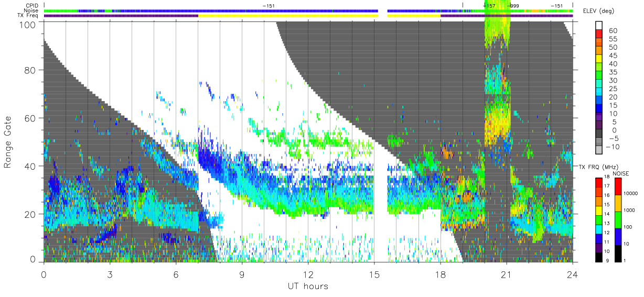
Task: Click the '18' tick on the UT hours axis
Action: coord(440,273)
